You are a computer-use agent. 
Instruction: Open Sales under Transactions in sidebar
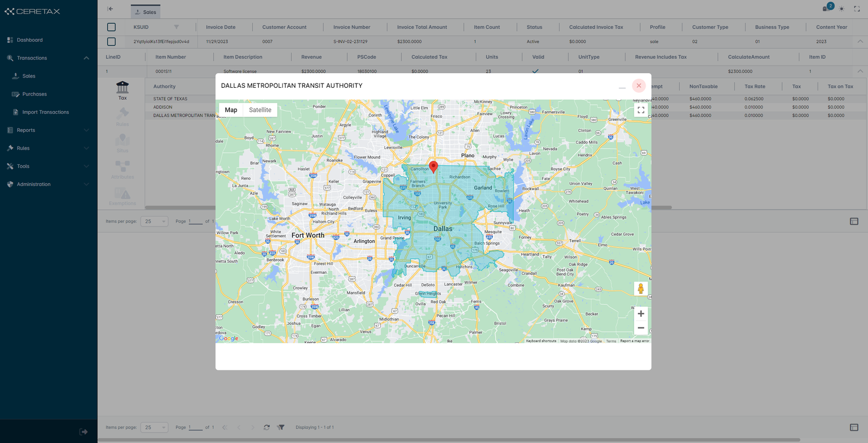(29, 76)
